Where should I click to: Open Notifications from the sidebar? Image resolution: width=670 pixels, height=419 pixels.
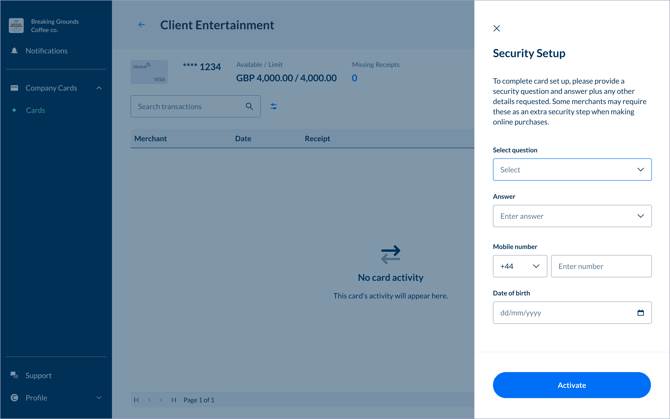coord(46,51)
